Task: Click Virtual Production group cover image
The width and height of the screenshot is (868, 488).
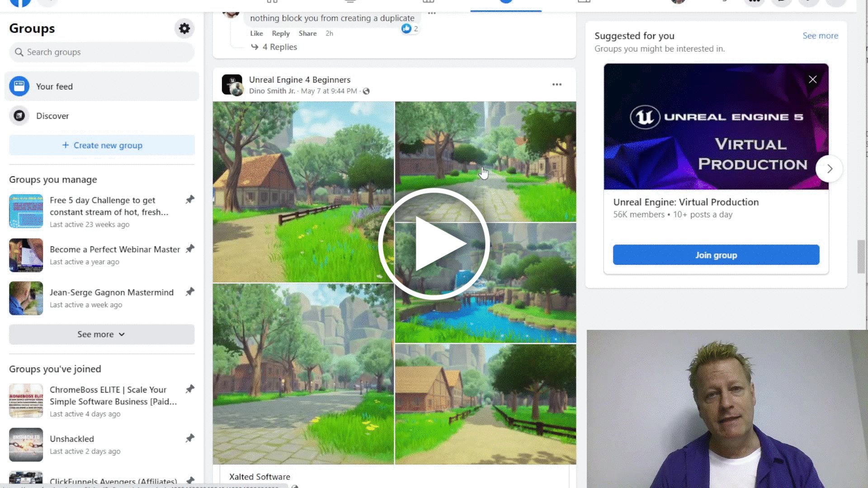Action: 716,127
